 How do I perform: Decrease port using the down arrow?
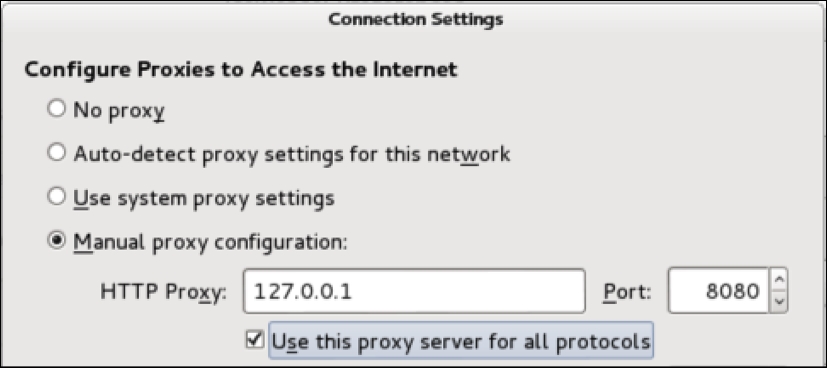(x=779, y=302)
